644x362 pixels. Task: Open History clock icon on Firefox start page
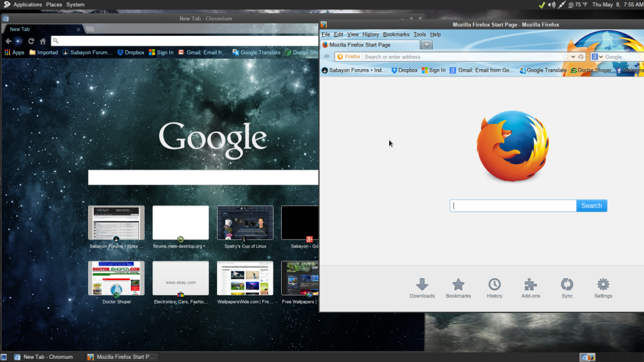[x=494, y=288]
